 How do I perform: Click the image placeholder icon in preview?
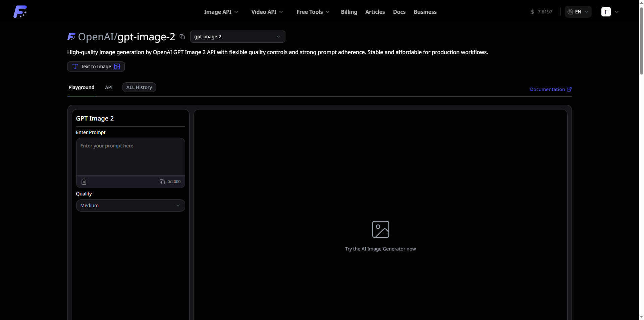click(x=380, y=229)
